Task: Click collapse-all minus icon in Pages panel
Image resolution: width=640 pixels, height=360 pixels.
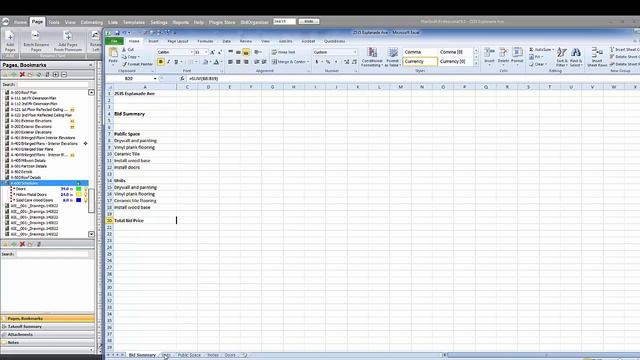Action: click(64, 75)
